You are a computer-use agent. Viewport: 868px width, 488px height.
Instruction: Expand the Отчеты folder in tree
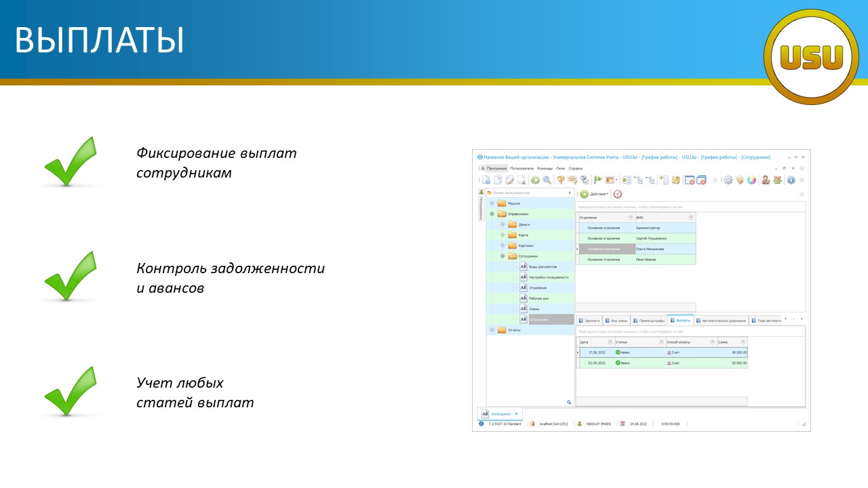492,330
